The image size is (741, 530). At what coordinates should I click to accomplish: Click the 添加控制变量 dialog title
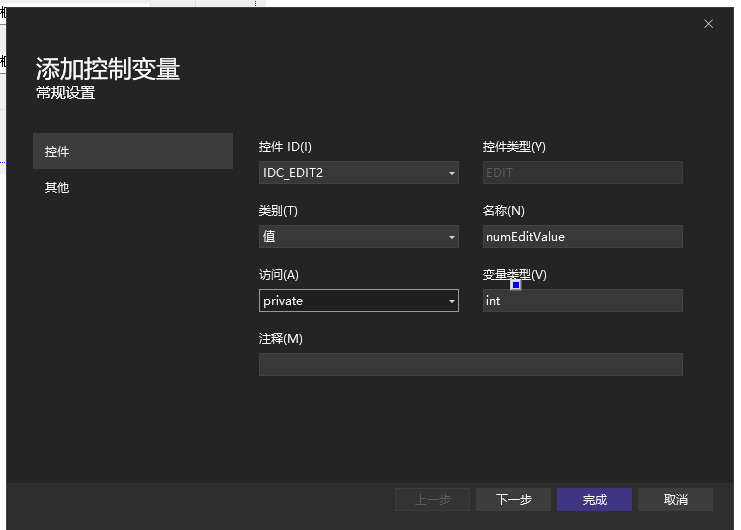(x=108, y=69)
